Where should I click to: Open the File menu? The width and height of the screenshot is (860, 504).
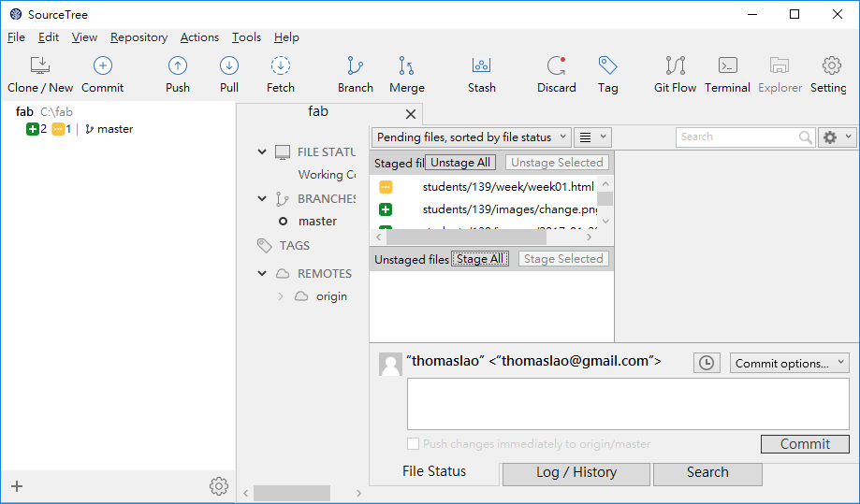(x=17, y=37)
